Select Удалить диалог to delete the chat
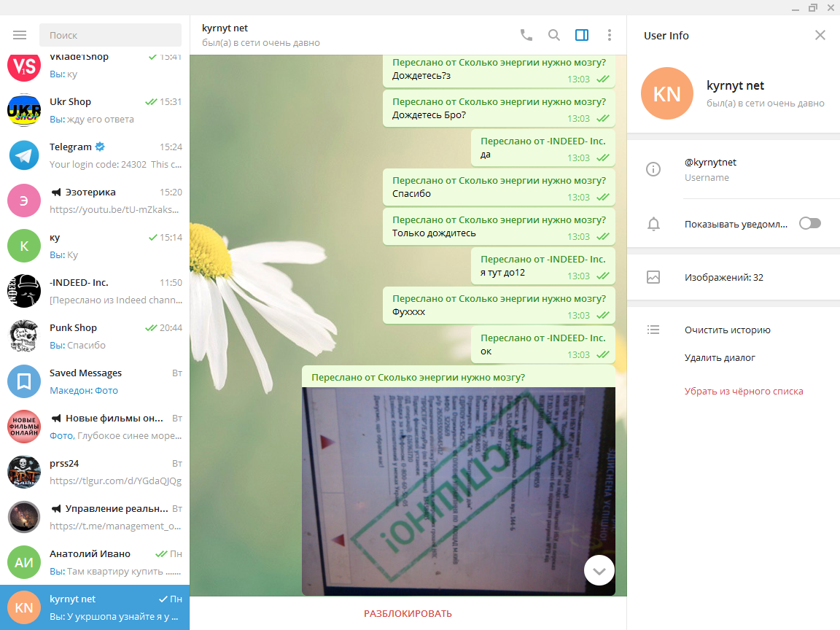Image resolution: width=840 pixels, height=630 pixels. pyautogui.click(x=720, y=357)
